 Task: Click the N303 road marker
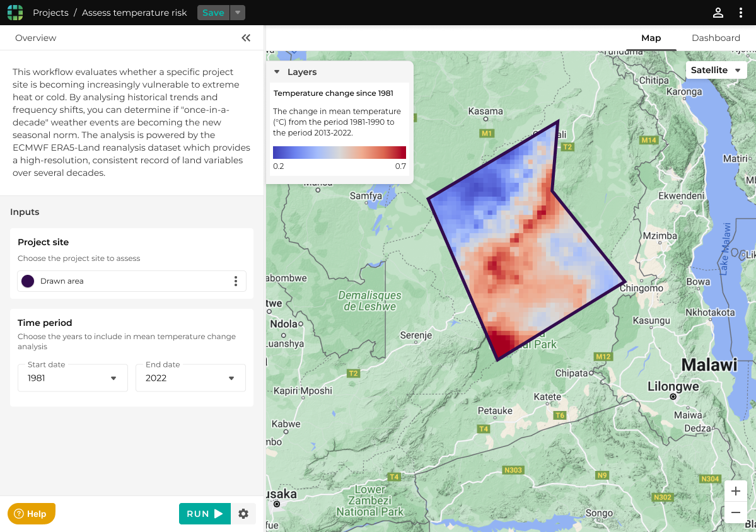(x=513, y=470)
